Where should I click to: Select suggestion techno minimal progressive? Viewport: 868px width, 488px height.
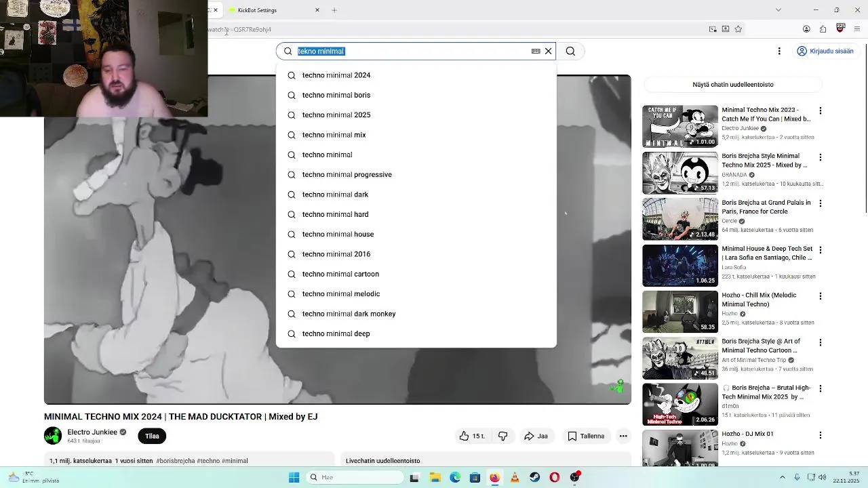coord(416,174)
